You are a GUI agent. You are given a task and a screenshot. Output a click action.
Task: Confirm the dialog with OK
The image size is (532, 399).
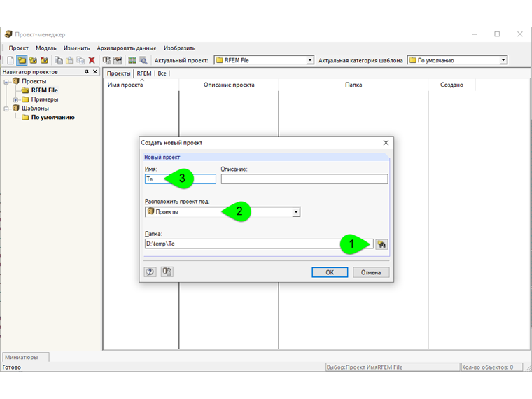[x=330, y=272]
